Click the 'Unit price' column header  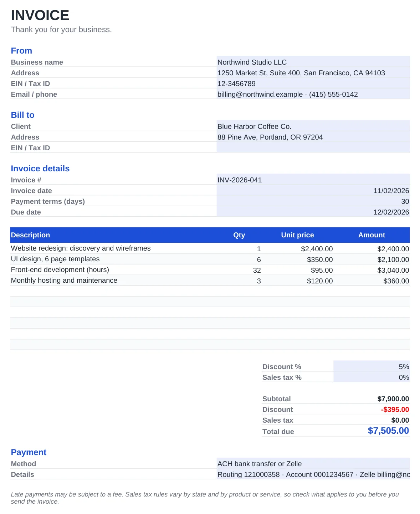297,235
